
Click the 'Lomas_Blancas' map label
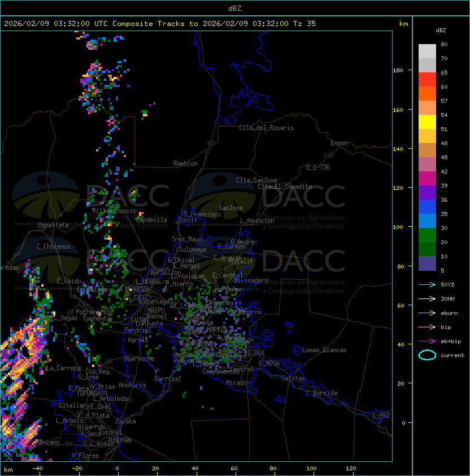[x=324, y=350]
